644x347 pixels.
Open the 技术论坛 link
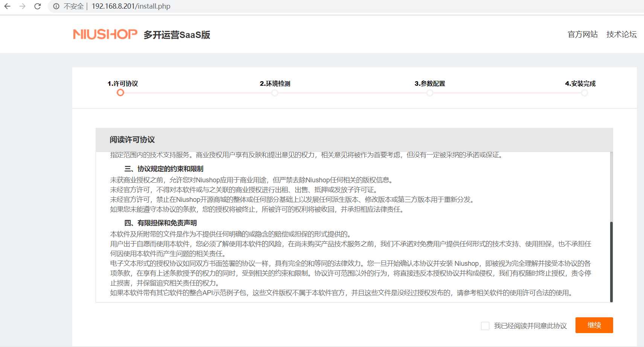(621, 34)
